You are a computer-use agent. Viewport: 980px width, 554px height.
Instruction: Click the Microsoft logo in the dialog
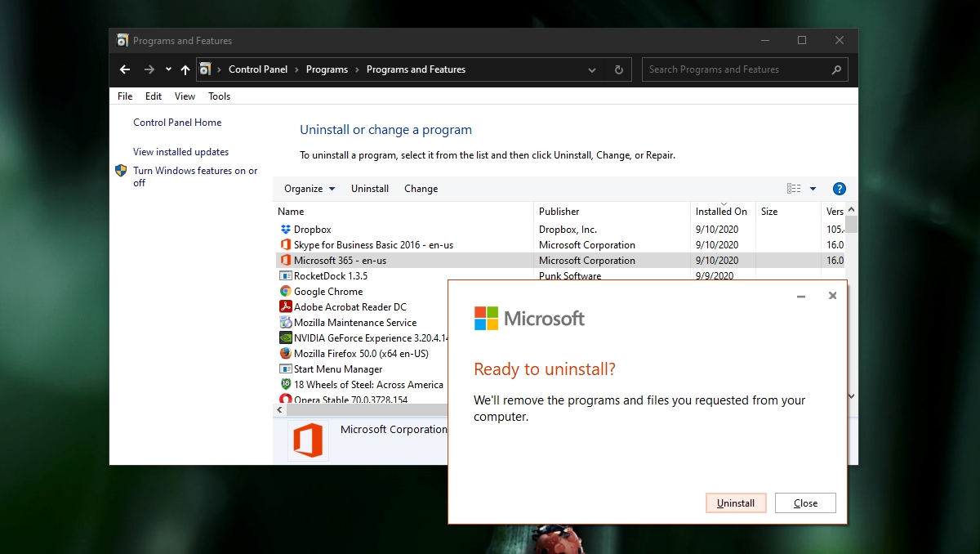[x=529, y=318]
